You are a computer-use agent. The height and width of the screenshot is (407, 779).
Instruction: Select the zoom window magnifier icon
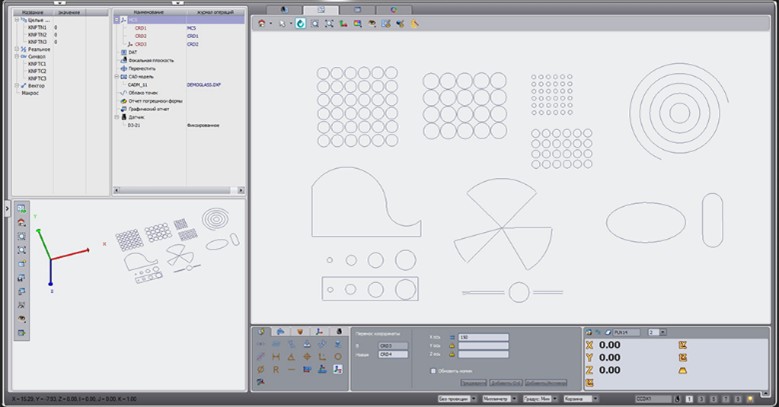coord(315,22)
